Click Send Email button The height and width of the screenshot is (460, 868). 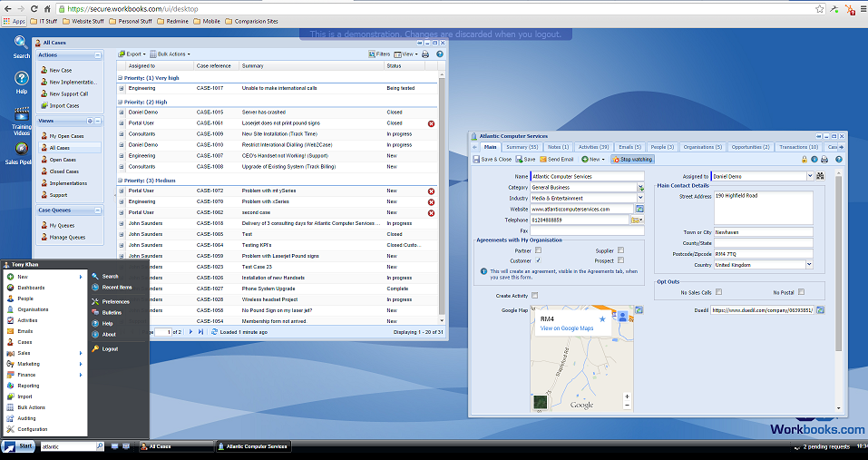556,160
